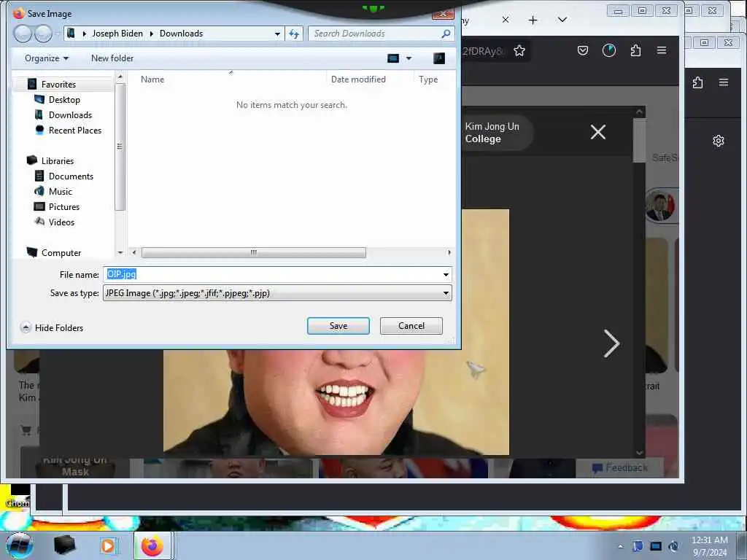Image resolution: width=747 pixels, height=560 pixels.
Task: Click the navigation pane vertical scrollbar
Action: (x=120, y=147)
